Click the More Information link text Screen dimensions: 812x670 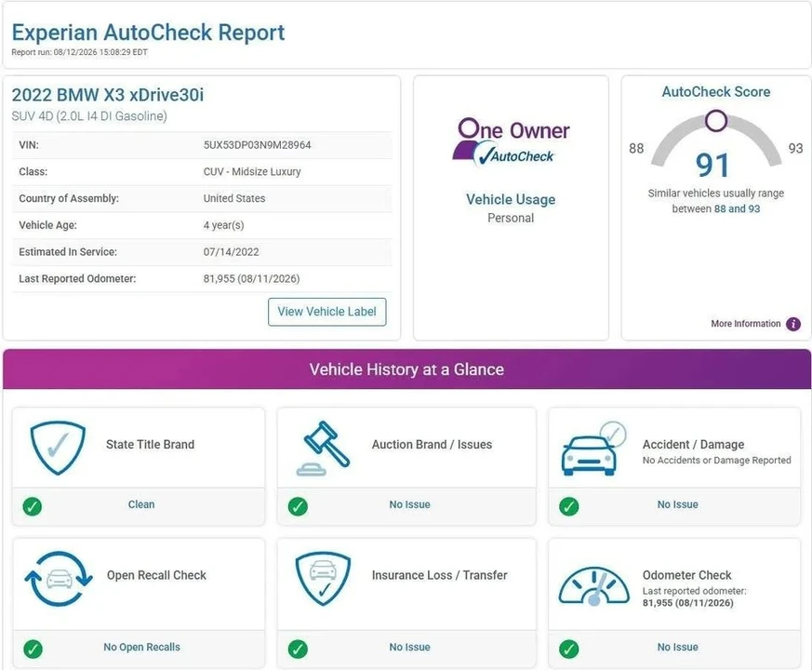[745, 323]
